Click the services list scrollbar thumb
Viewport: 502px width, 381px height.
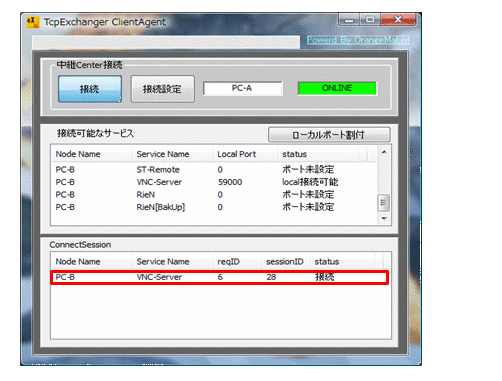pyautogui.click(x=384, y=203)
